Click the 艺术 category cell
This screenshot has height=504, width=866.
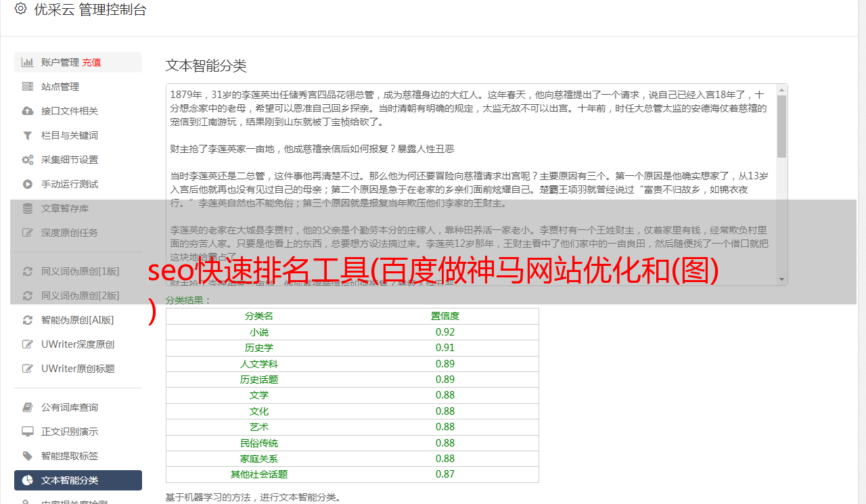point(259,427)
